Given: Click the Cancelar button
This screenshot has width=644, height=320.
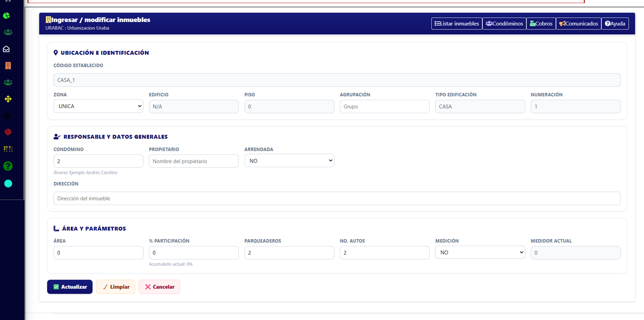Looking at the screenshot, I should tap(159, 287).
